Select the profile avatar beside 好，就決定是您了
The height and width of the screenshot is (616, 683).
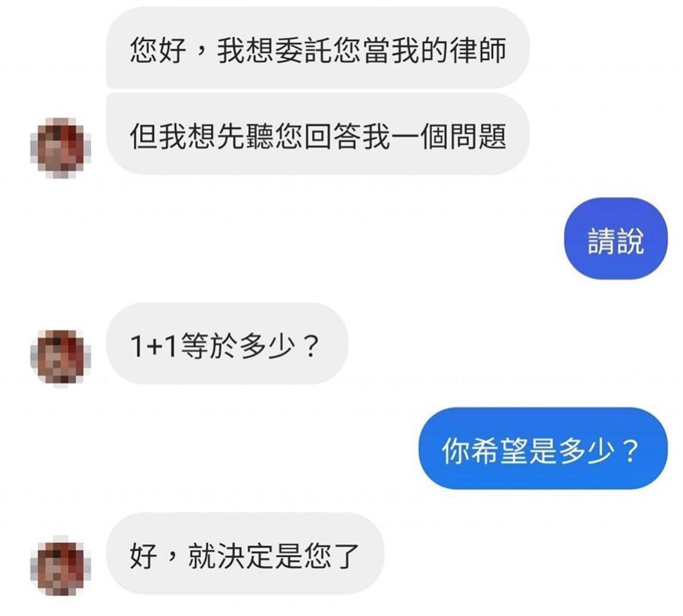tap(61, 565)
